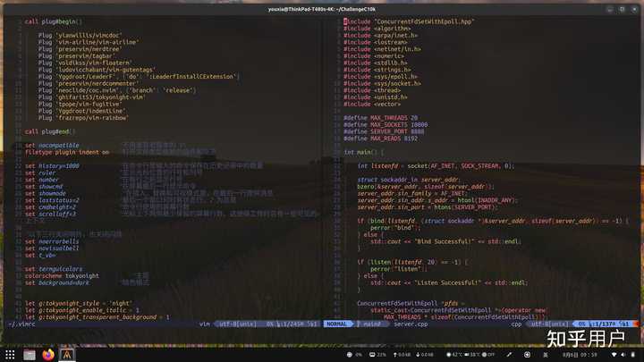Open the battery tray indicator
The image size is (644, 362).
(x=633, y=355)
